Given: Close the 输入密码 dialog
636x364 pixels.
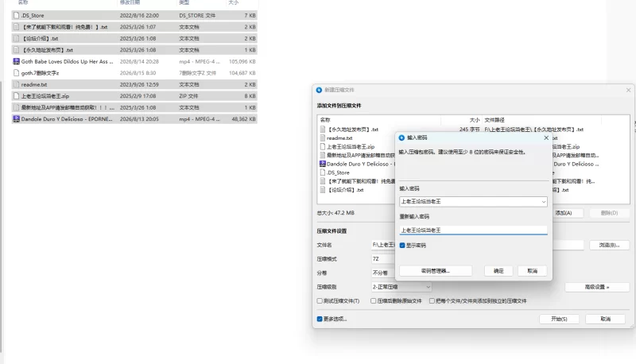Looking at the screenshot, I should click(546, 137).
